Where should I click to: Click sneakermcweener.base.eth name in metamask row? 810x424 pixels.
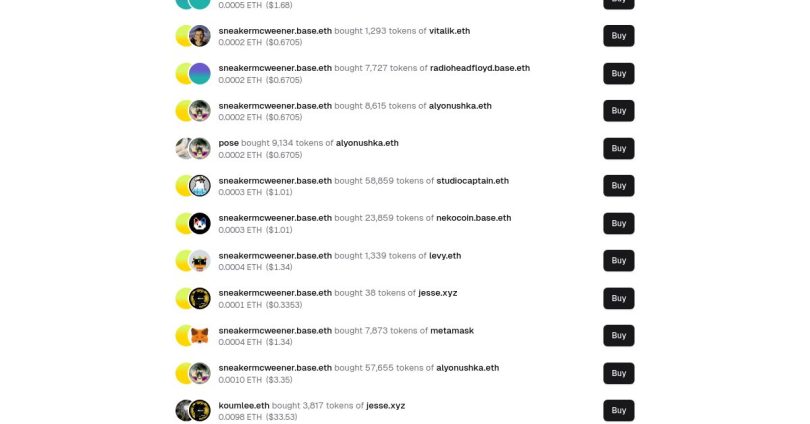(275, 331)
